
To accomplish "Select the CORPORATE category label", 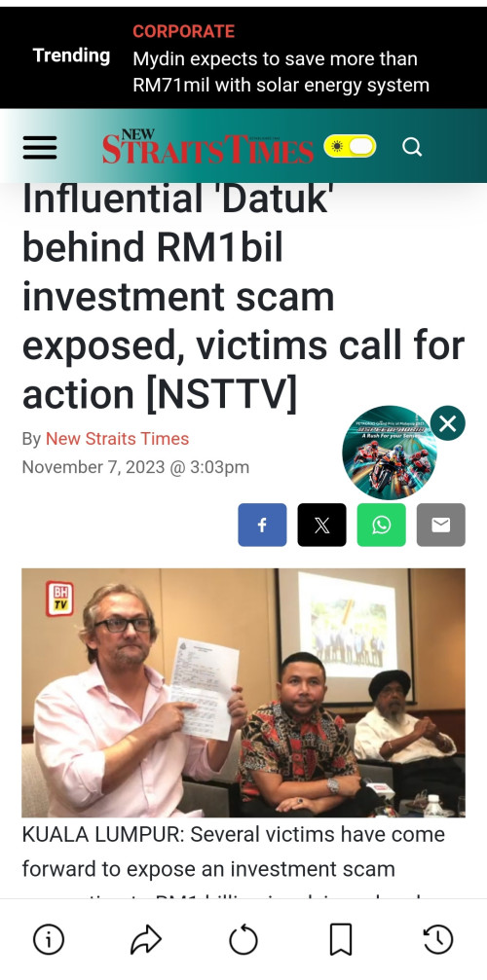I will click(184, 31).
